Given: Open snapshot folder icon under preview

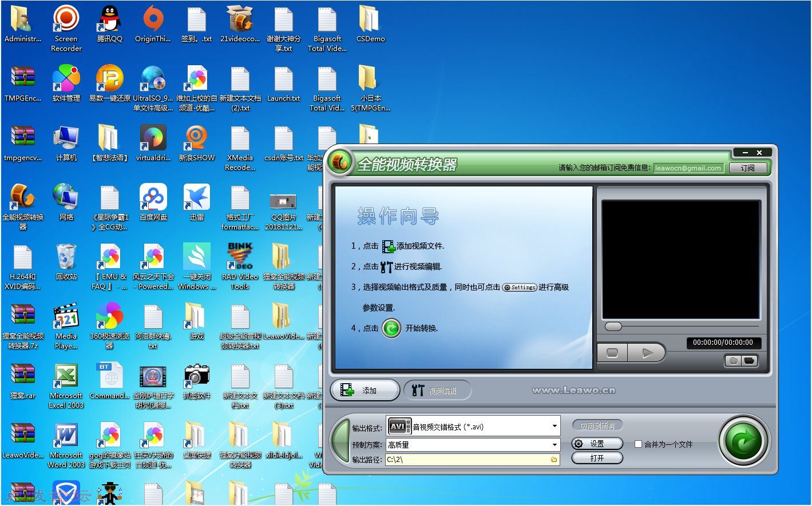Looking at the screenshot, I should pyautogui.click(x=749, y=361).
